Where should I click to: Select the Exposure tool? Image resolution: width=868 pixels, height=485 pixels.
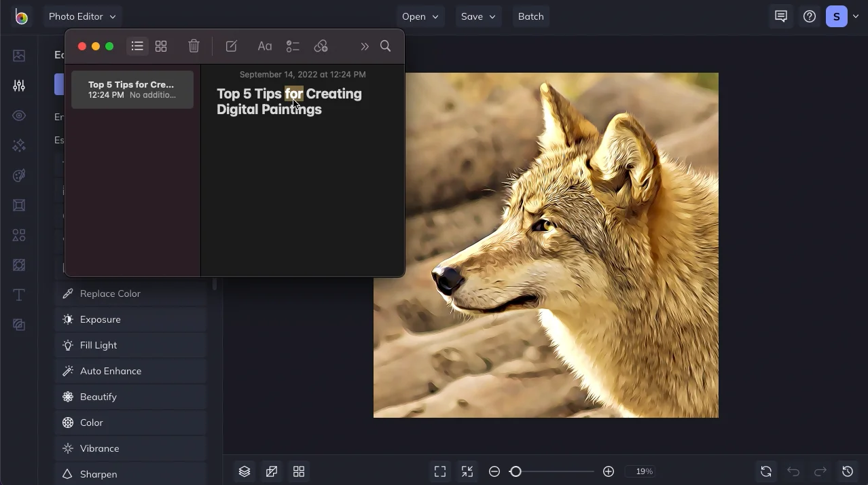[x=130, y=319]
